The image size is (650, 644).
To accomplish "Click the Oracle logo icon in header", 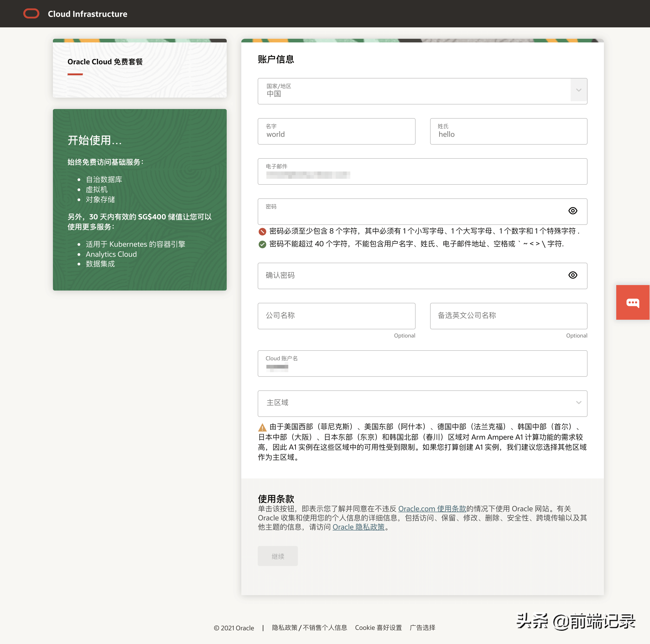I will click(x=31, y=14).
